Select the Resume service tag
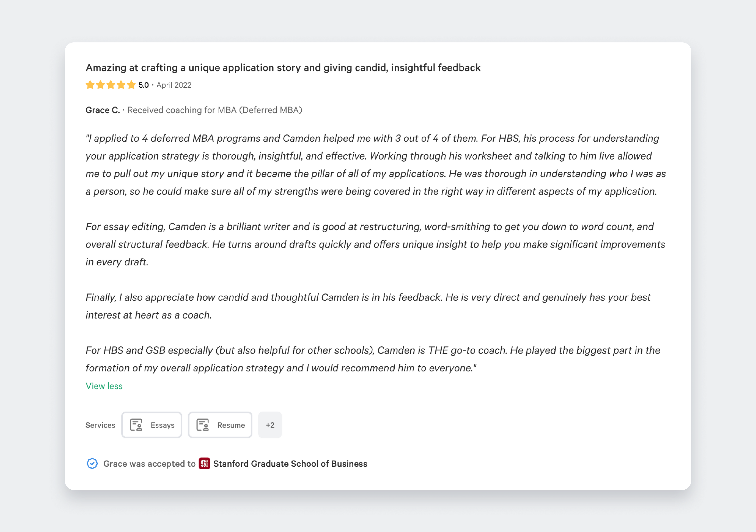 220,425
